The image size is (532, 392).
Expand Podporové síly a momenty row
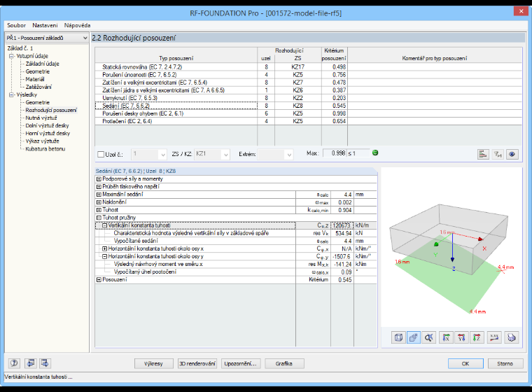[x=99, y=179]
